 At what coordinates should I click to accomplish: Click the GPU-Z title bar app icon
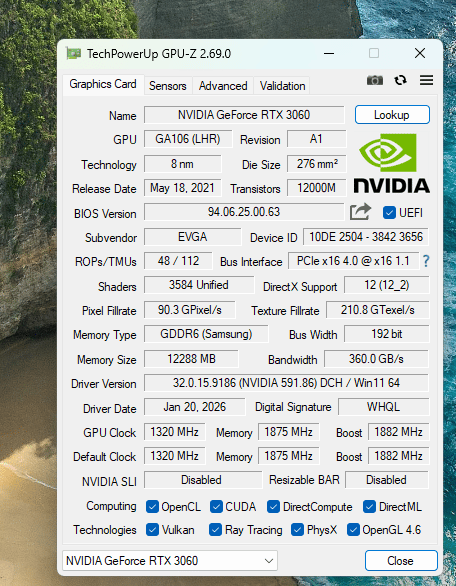[x=74, y=53]
